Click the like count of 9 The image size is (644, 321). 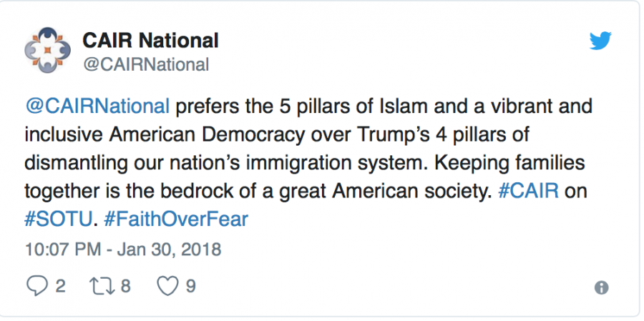point(190,286)
